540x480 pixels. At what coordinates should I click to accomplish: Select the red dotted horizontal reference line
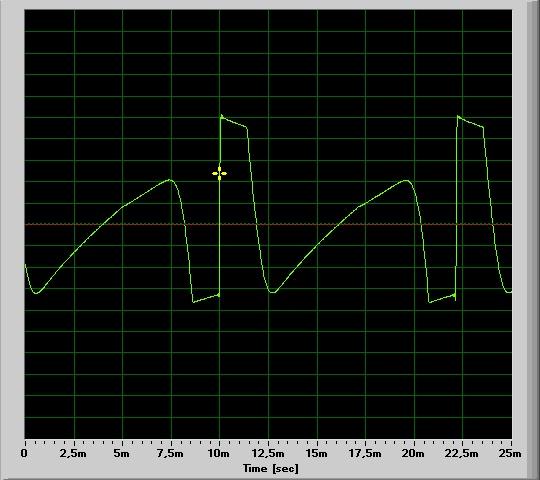(x=268, y=224)
